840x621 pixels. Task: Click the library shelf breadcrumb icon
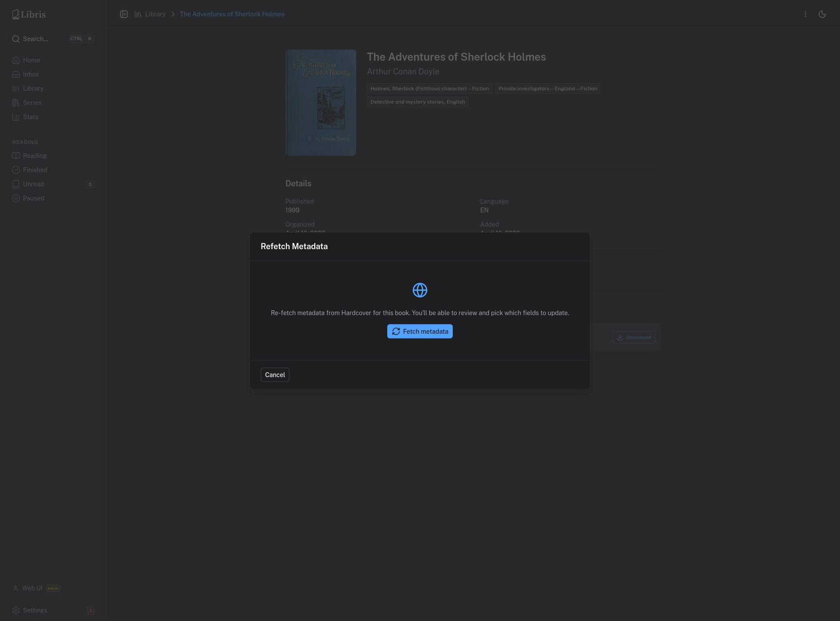coord(138,14)
